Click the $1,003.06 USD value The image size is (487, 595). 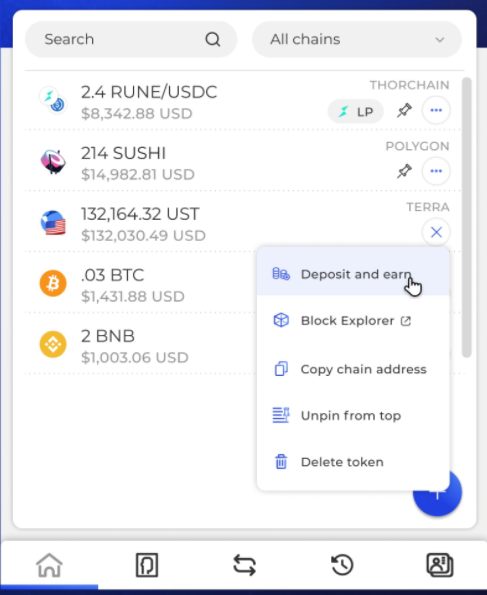[135, 357]
